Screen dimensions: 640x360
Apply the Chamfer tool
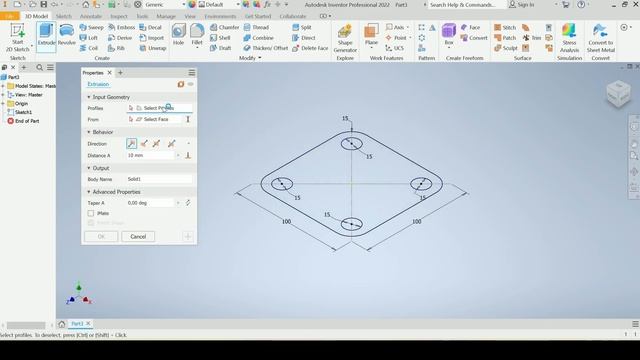point(224,27)
